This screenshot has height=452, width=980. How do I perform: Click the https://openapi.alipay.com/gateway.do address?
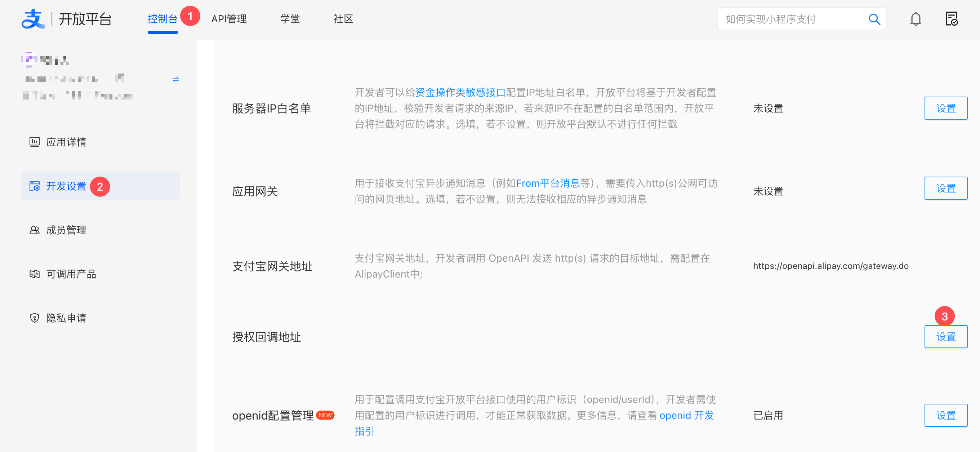[x=831, y=266]
